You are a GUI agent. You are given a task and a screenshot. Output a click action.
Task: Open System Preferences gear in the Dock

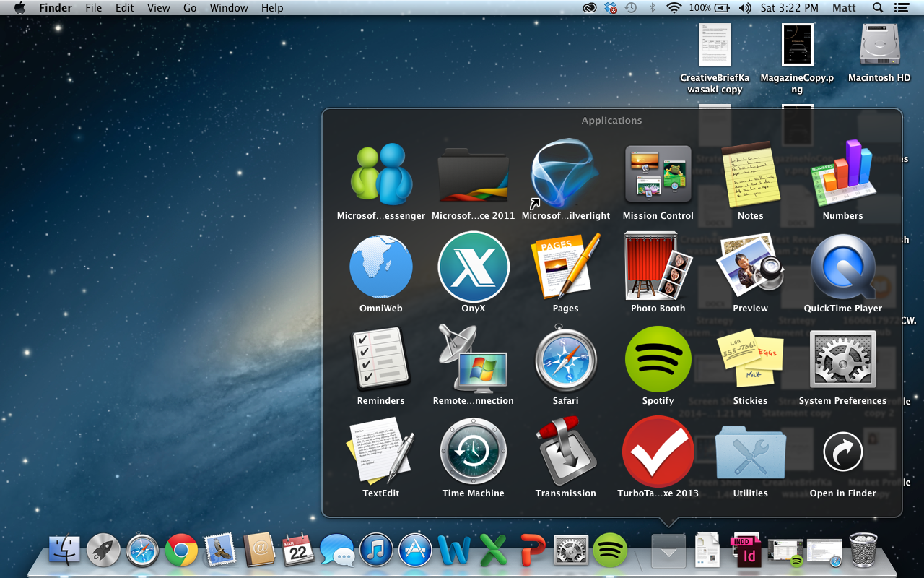click(571, 551)
